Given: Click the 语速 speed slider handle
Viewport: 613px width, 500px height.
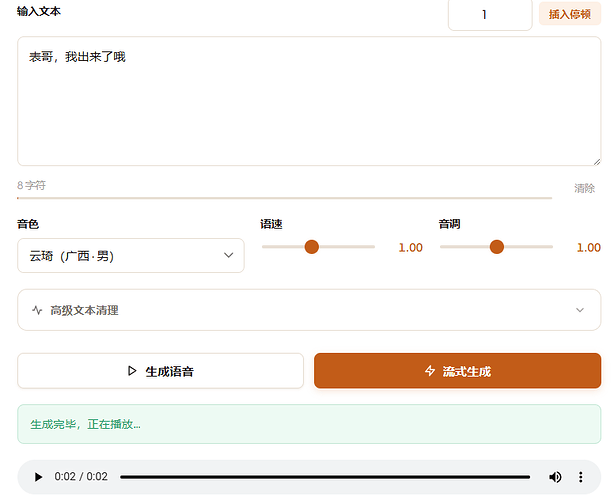Looking at the screenshot, I should (x=312, y=247).
